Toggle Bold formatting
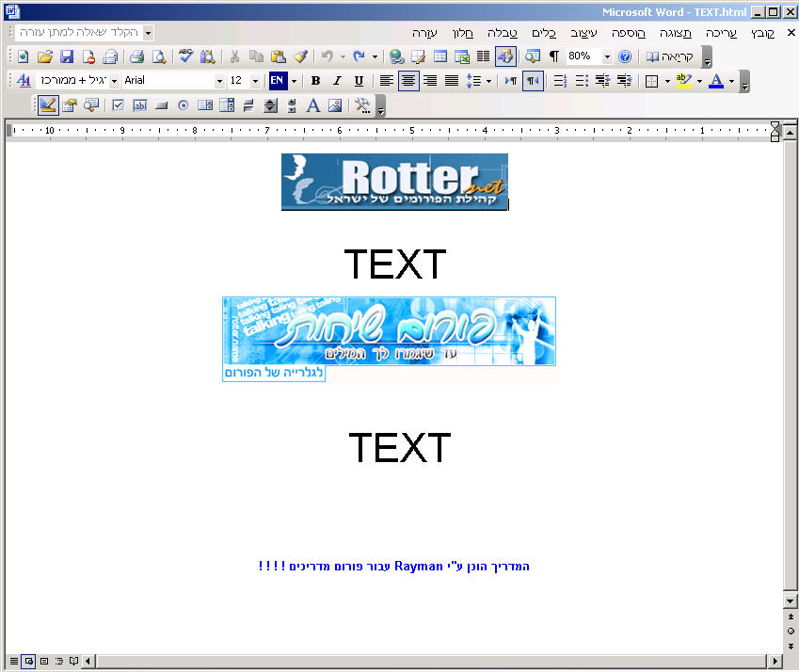Screen dimensions: 799x672 (315, 81)
